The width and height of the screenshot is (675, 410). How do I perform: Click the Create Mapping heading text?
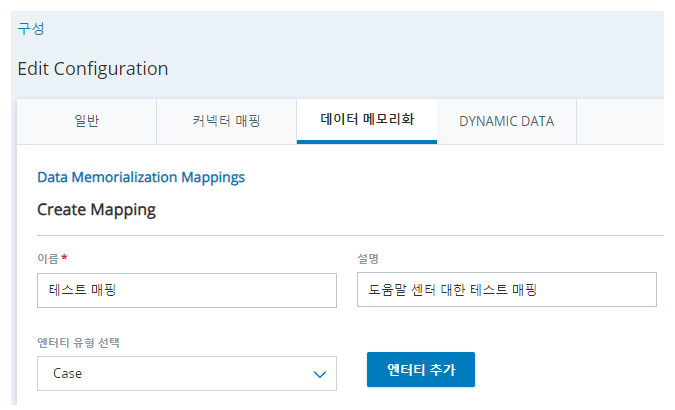click(x=96, y=210)
